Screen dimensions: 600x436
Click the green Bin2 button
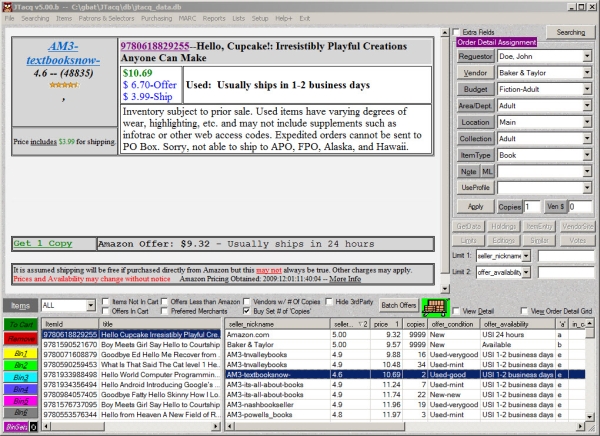[21, 365]
